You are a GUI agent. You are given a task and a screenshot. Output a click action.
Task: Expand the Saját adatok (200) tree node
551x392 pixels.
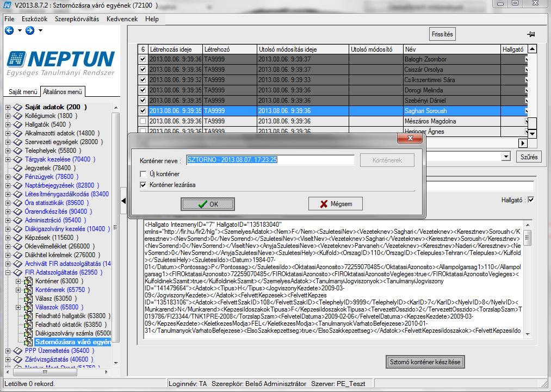coord(8,107)
